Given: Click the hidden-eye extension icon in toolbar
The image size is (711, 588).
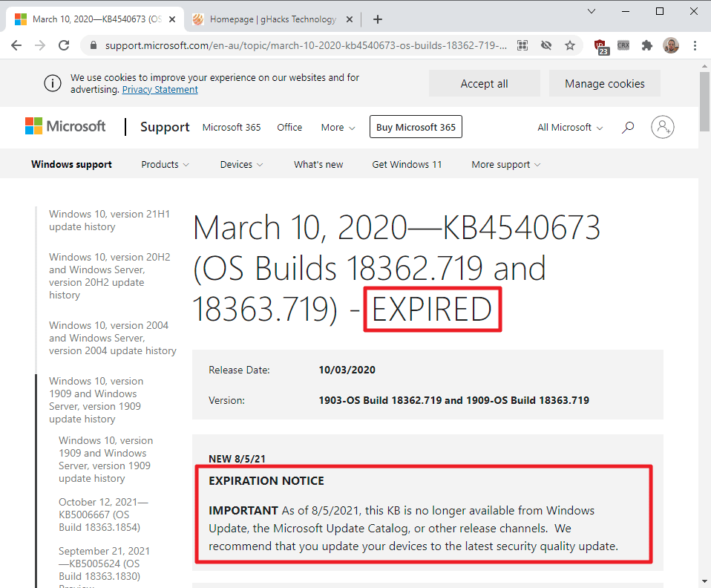Looking at the screenshot, I should pyautogui.click(x=546, y=45).
